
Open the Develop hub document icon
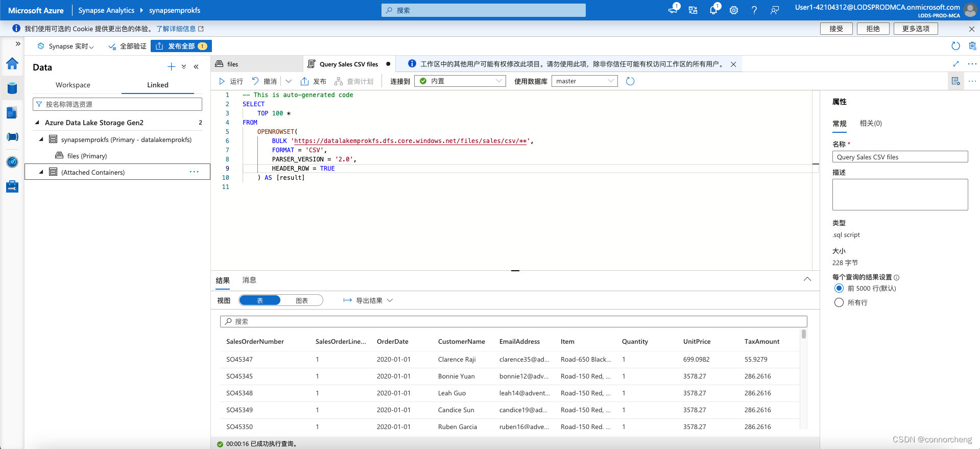click(x=12, y=113)
